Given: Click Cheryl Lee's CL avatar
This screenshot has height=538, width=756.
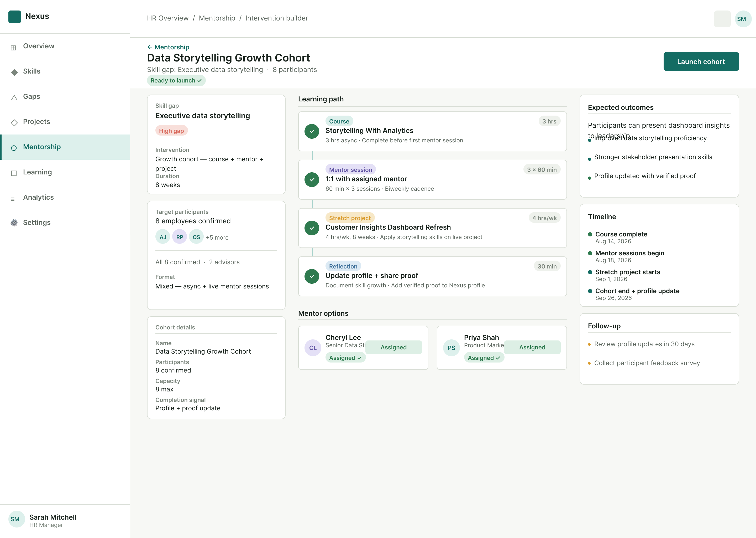Looking at the screenshot, I should click(313, 348).
